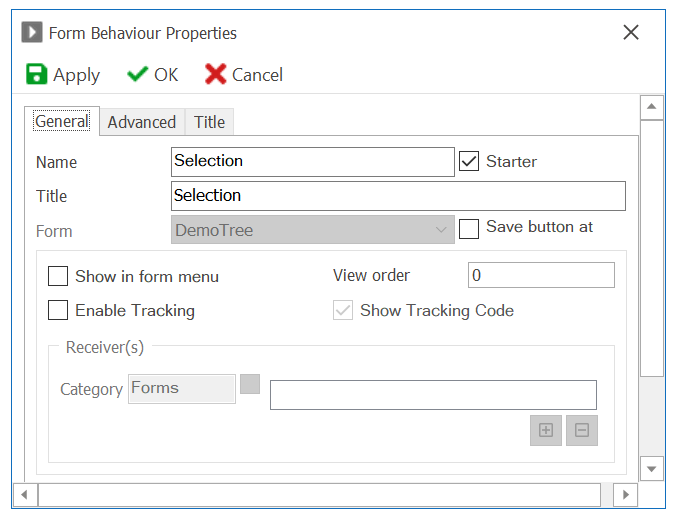
Task: Click the small gray square beside Category Forms
Action: [x=250, y=384]
